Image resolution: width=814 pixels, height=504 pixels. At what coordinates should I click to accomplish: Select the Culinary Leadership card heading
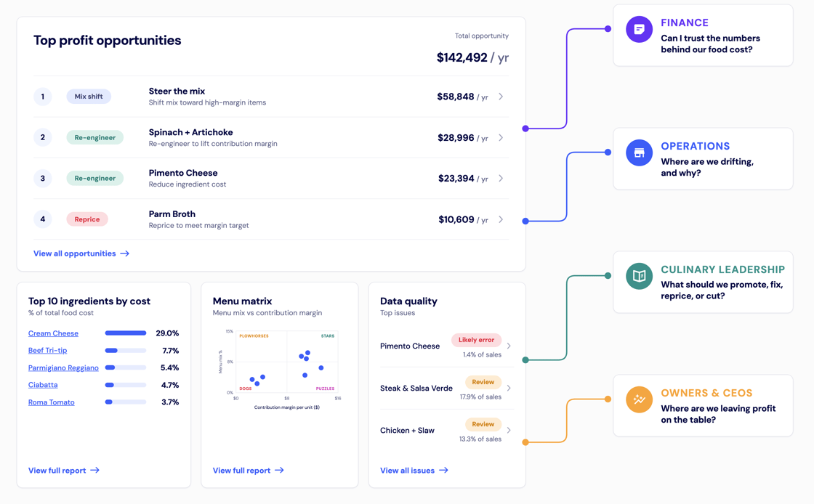[x=722, y=269]
